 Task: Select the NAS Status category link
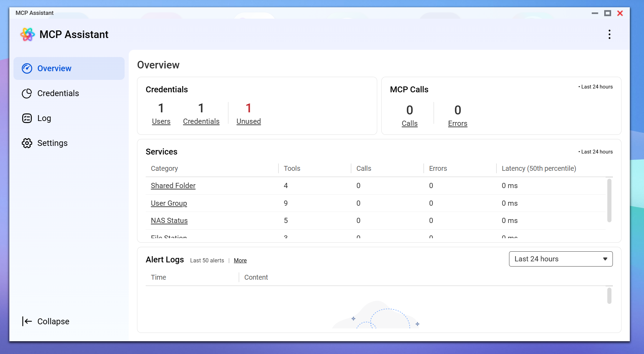pos(169,221)
